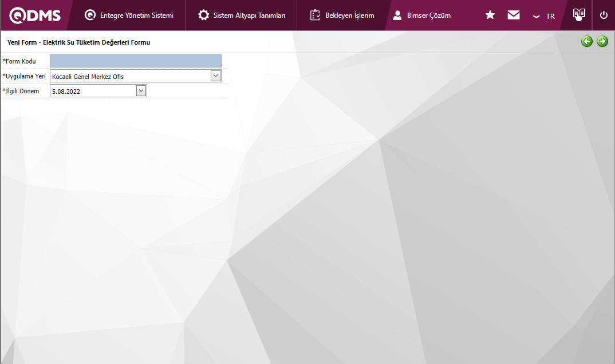Open the Bimser Çözüm user menu
The image size is (615, 364).
[x=421, y=15]
